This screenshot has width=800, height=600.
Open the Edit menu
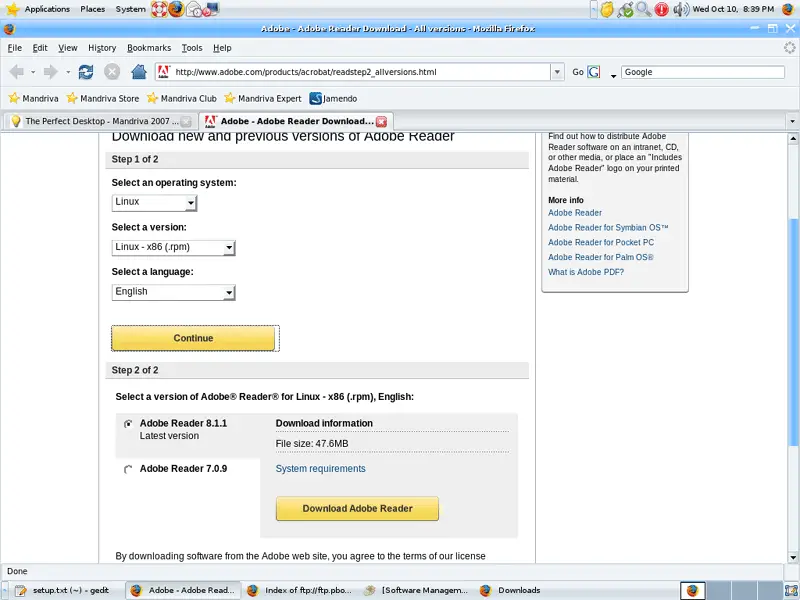point(40,48)
